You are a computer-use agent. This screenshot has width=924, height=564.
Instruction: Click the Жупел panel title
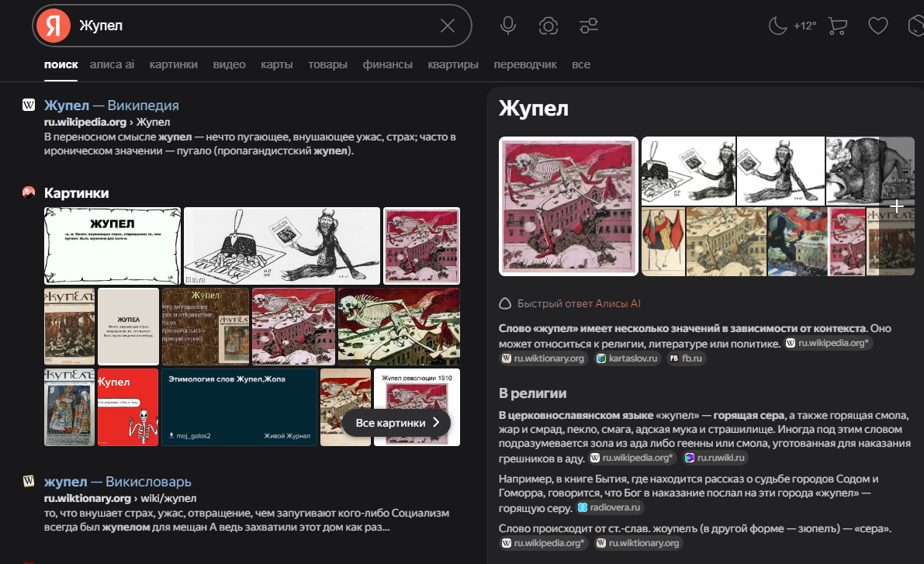coord(533,109)
